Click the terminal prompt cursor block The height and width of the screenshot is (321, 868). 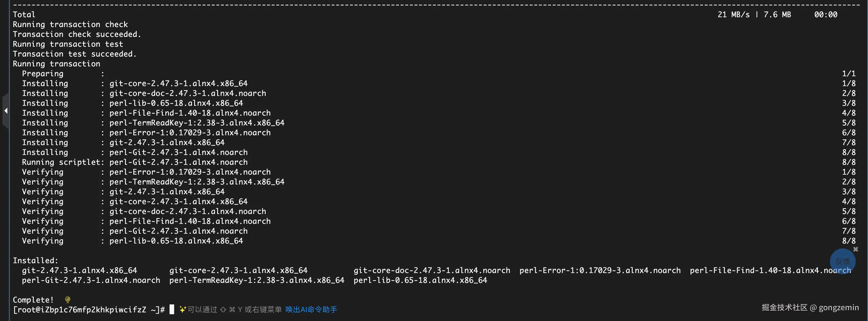(x=172, y=309)
